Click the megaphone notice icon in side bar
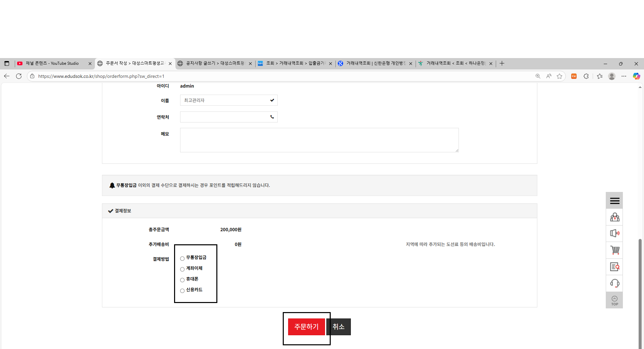644x349 pixels. (x=614, y=233)
